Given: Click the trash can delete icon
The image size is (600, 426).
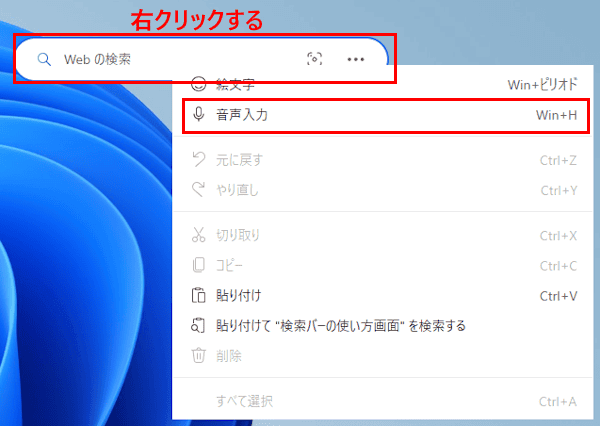Looking at the screenshot, I should tap(199, 355).
